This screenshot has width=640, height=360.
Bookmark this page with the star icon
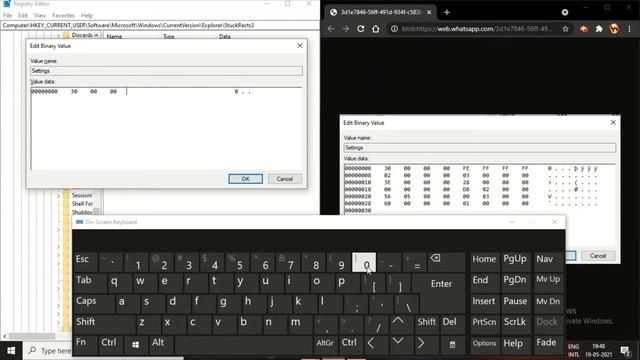(x=565, y=29)
